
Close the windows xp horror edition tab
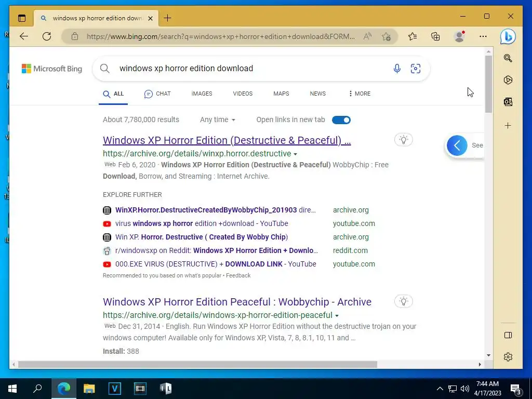[x=151, y=18]
